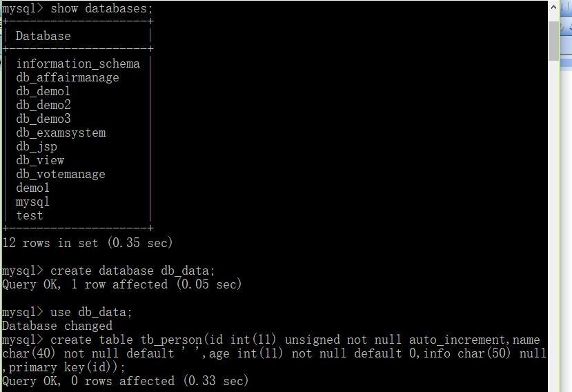The width and height of the screenshot is (572, 392).
Task: Click the 'create table tb_person' command line
Action: (x=274, y=353)
